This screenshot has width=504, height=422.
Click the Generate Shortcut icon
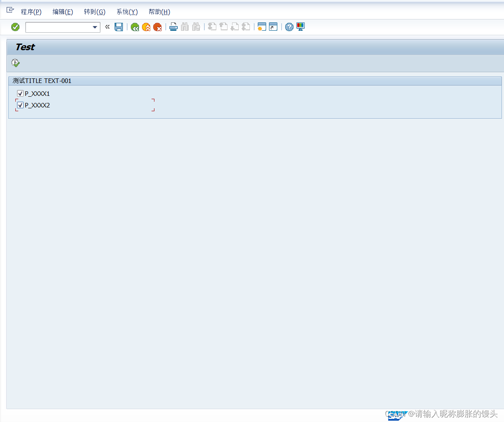tap(273, 27)
